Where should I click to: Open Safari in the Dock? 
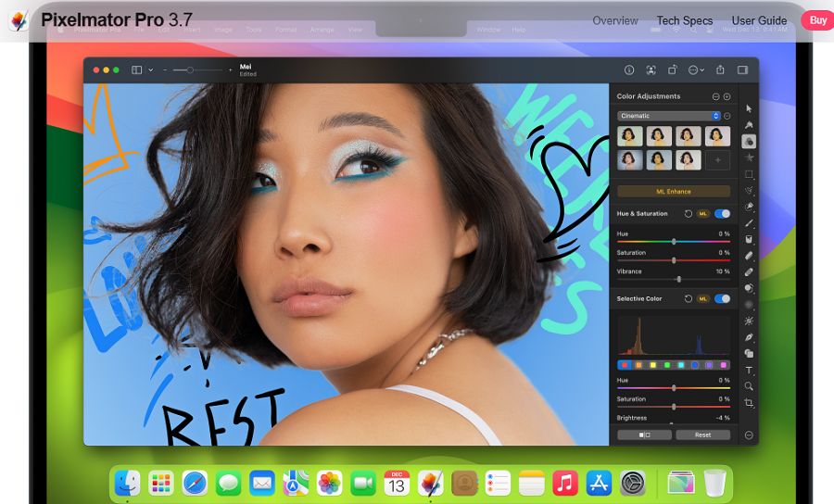pos(195,484)
